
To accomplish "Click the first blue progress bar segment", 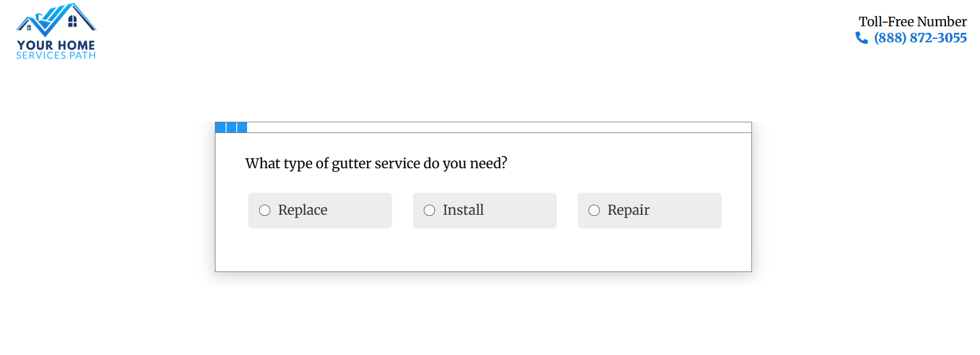I will 220,128.
